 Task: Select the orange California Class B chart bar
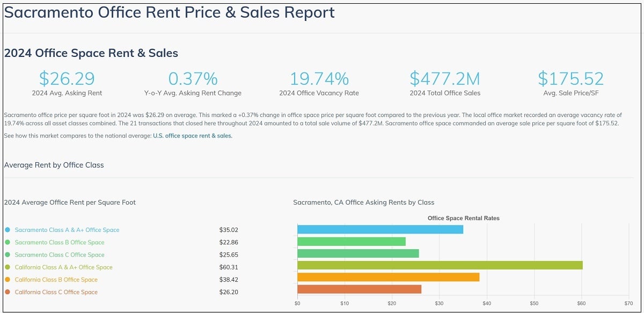click(388, 277)
